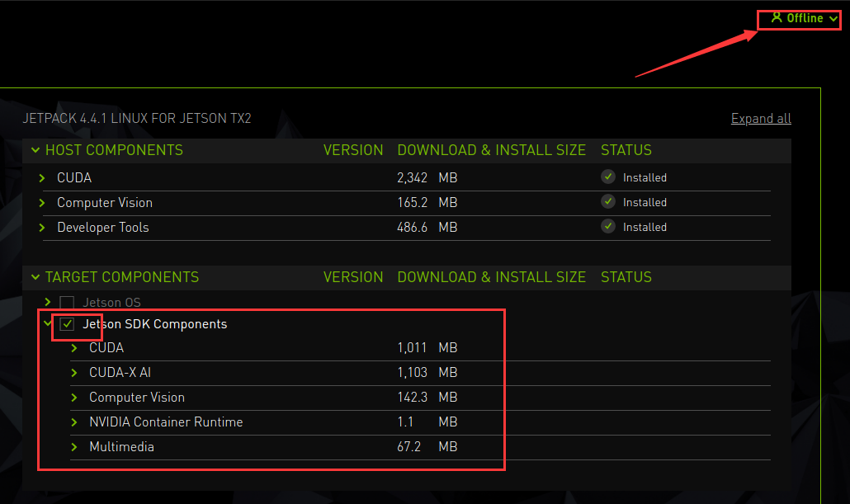The image size is (850, 504).
Task: Click the Multimedia label
Action: (121, 447)
